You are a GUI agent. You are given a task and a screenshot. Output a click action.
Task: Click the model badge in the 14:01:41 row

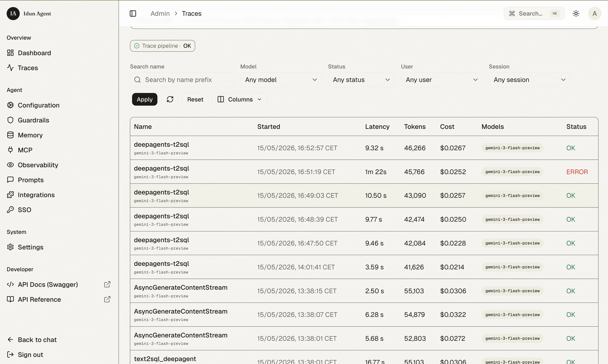pos(512,267)
